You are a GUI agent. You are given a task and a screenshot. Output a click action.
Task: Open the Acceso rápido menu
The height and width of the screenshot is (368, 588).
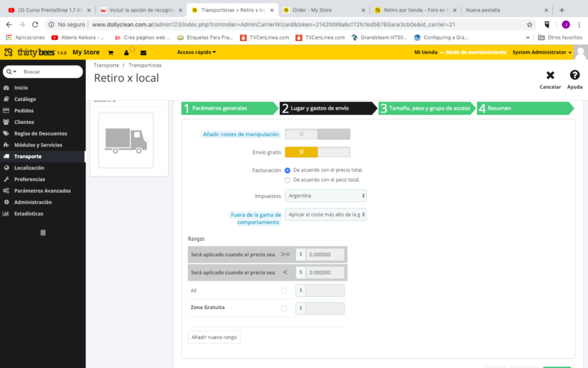(196, 52)
